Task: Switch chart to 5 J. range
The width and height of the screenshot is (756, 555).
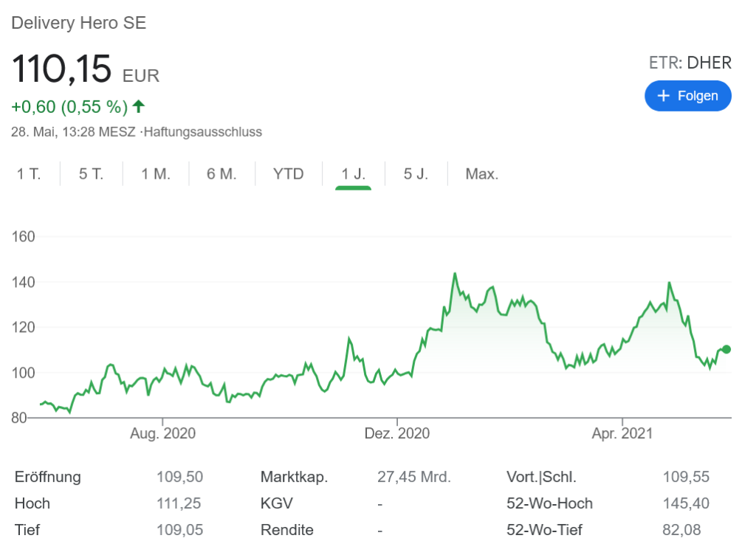Action: click(416, 174)
